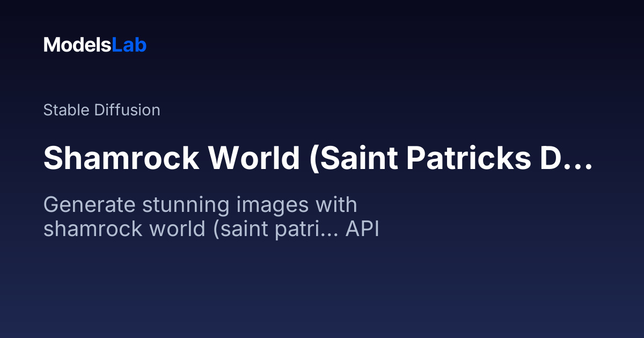Click the ModelsLab logo
Screen dimensions: 644x338
(95, 45)
